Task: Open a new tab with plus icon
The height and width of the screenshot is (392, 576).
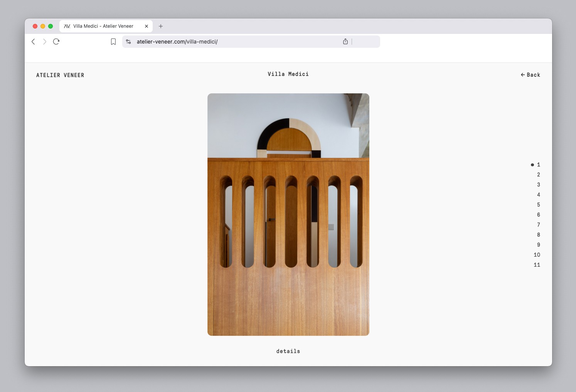Action: point(161,26)
